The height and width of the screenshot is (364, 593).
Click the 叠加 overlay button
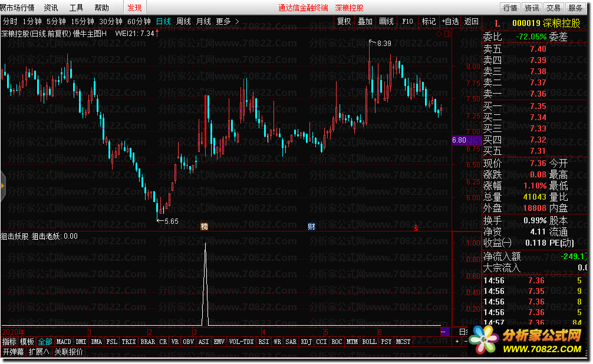pos(365,22)
